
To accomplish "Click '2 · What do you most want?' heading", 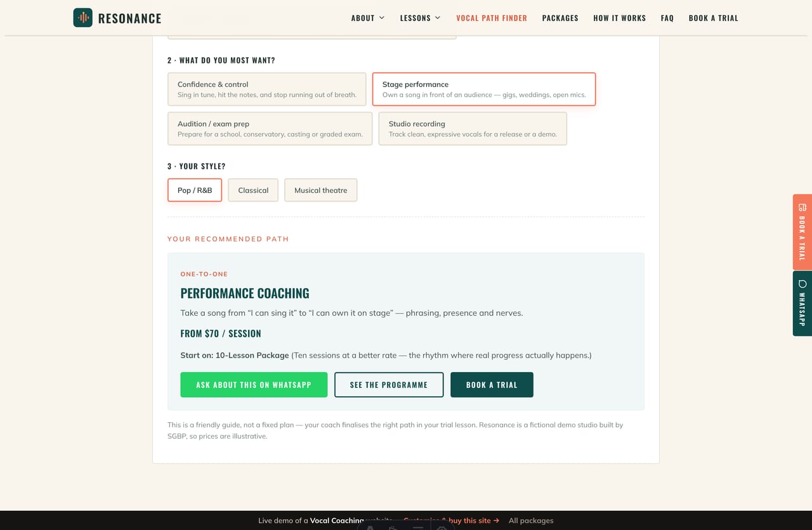I will click(221, 60).
